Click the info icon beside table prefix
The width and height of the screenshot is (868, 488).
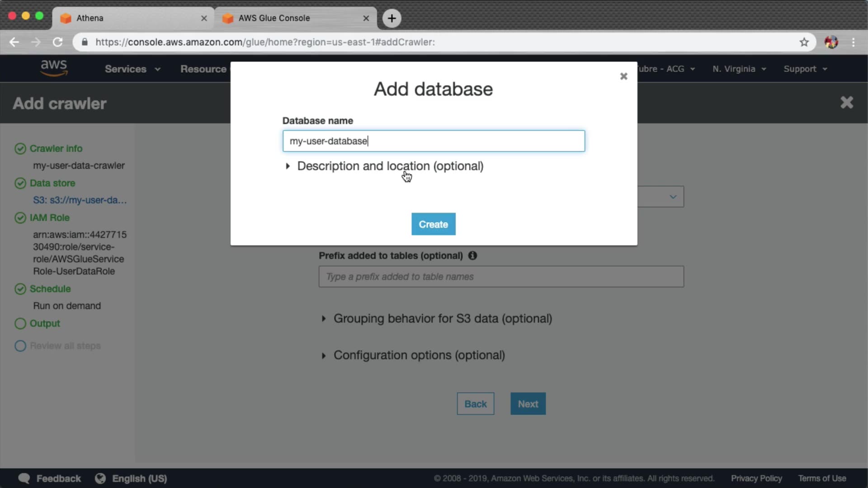click(x=472, y=256)
